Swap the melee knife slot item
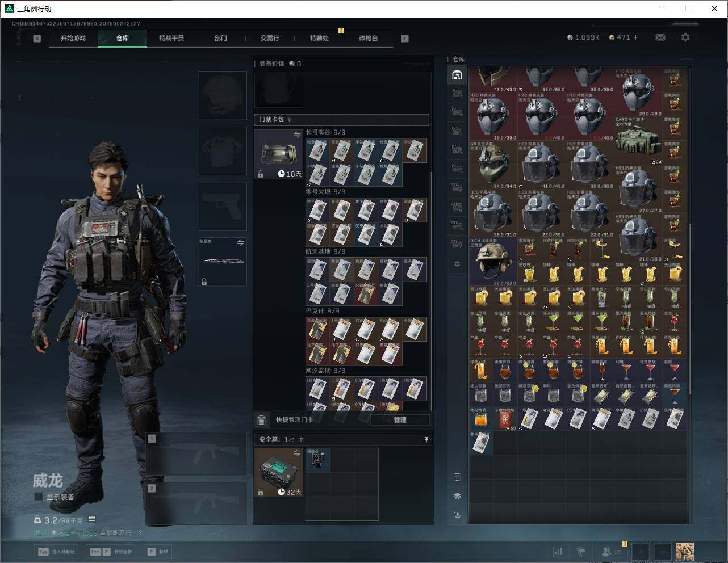The height and width of the screenshot is (563, 728). [240, 243]
